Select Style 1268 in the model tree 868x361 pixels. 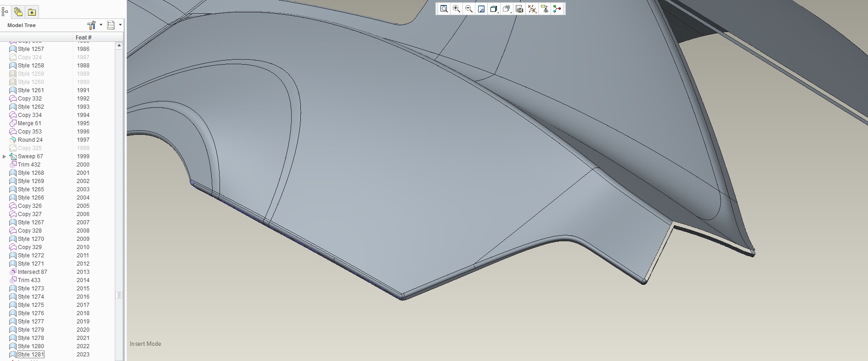point(31,173)
